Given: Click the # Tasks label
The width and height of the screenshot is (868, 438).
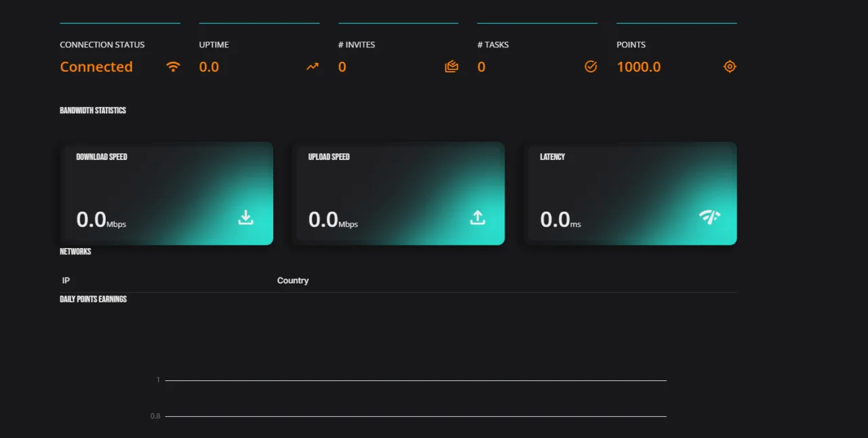Looking at the screenshot, I should [493, 45].
